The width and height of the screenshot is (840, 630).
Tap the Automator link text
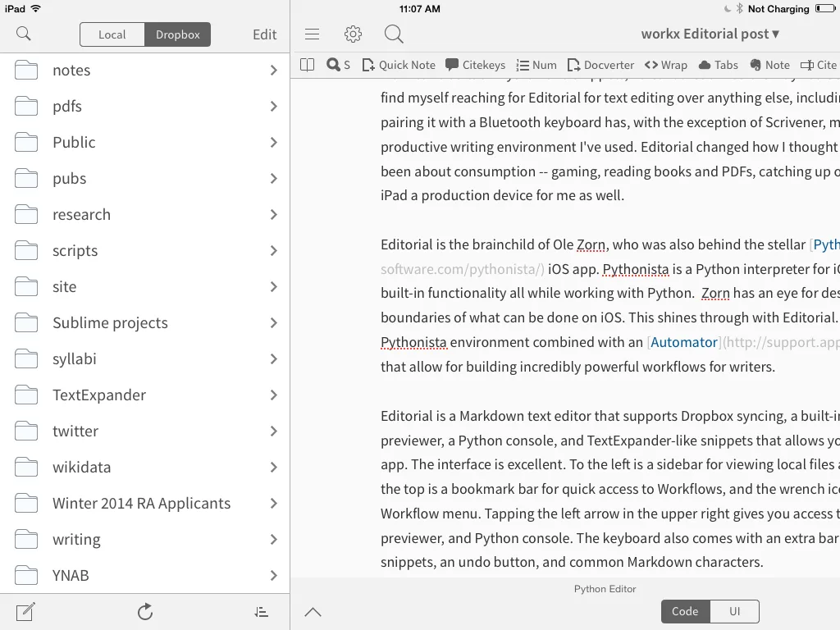683,342
